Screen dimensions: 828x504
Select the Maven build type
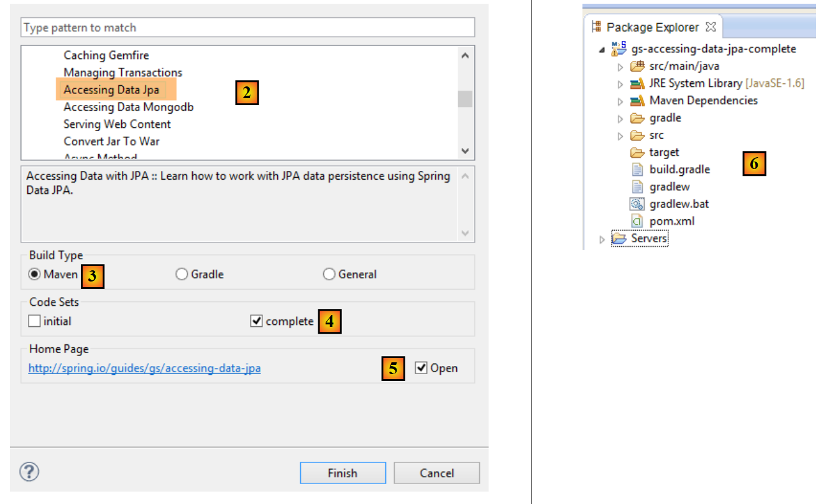tap(35, 274)
